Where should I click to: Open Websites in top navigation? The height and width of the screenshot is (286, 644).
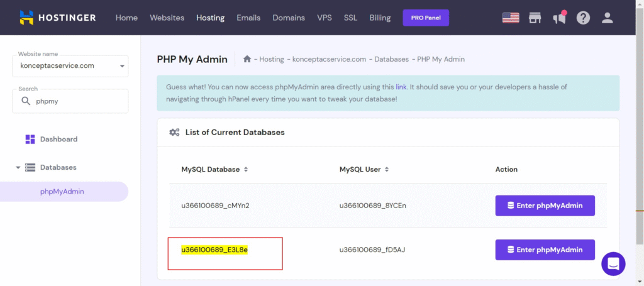tap(167, 18)
